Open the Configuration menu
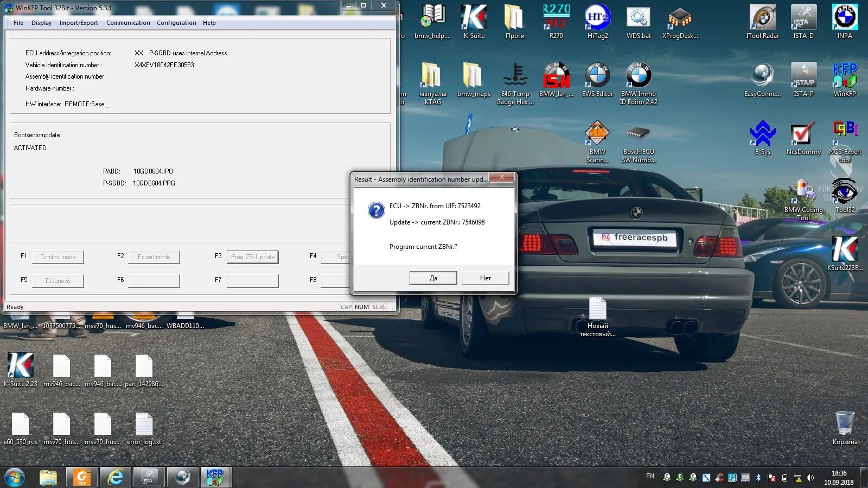The height and width of the screenshot is (488, 868). 176,23
